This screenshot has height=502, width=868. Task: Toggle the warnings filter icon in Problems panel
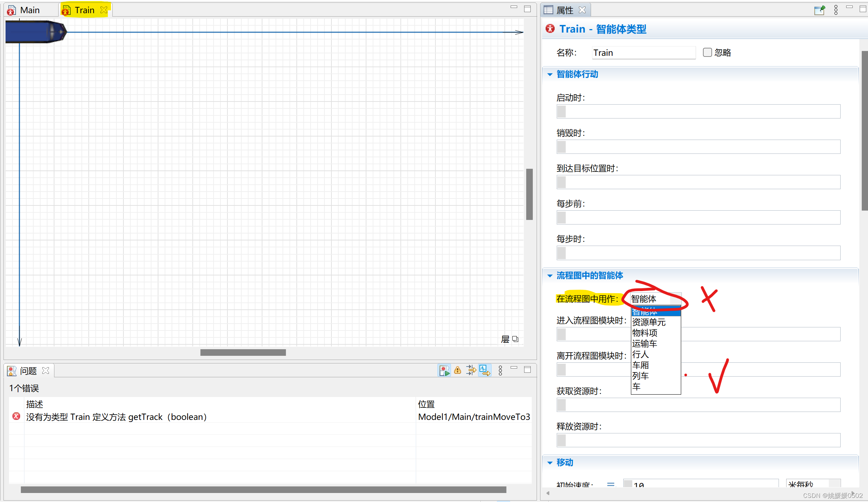pos(458,370)
